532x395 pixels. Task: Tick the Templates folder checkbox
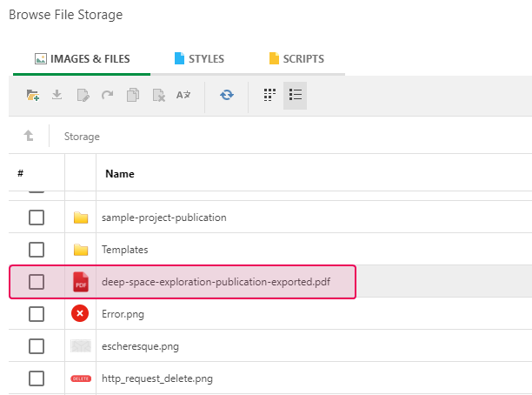(x=37, y=250)
